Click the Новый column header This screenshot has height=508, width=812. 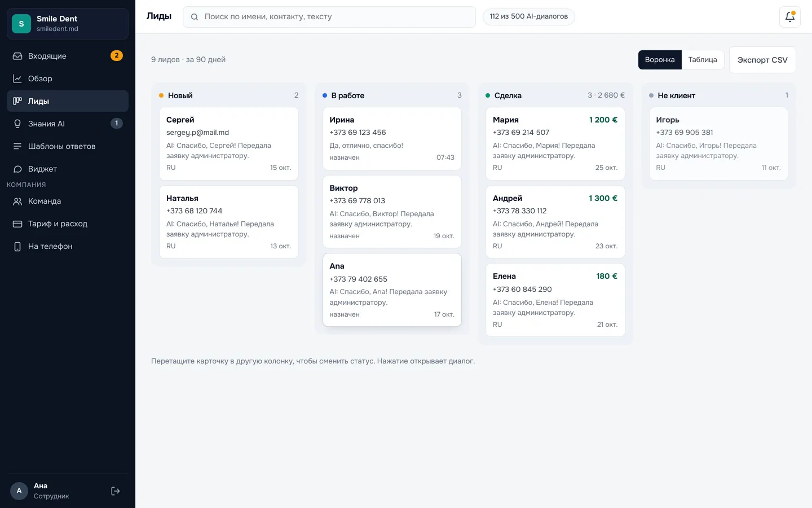(229, 95)
